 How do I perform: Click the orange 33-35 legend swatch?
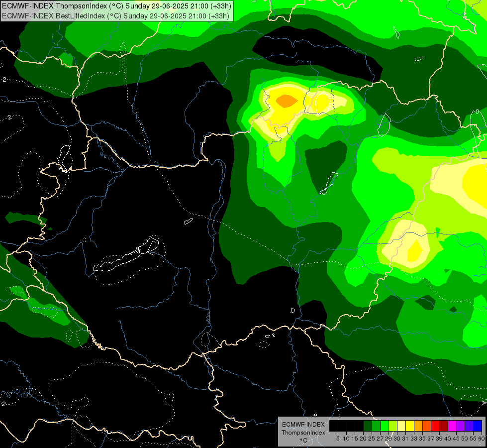pyautogui.click(x=418, y=426)
